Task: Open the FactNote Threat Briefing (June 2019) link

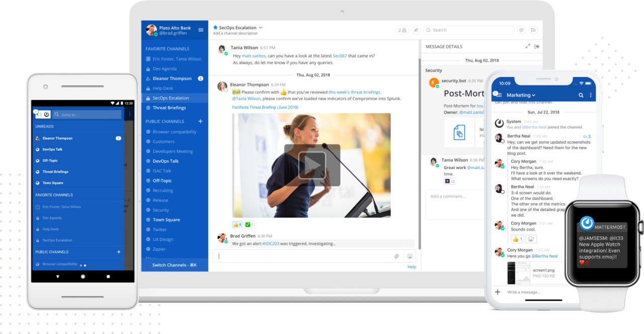Action: point(265,107)
